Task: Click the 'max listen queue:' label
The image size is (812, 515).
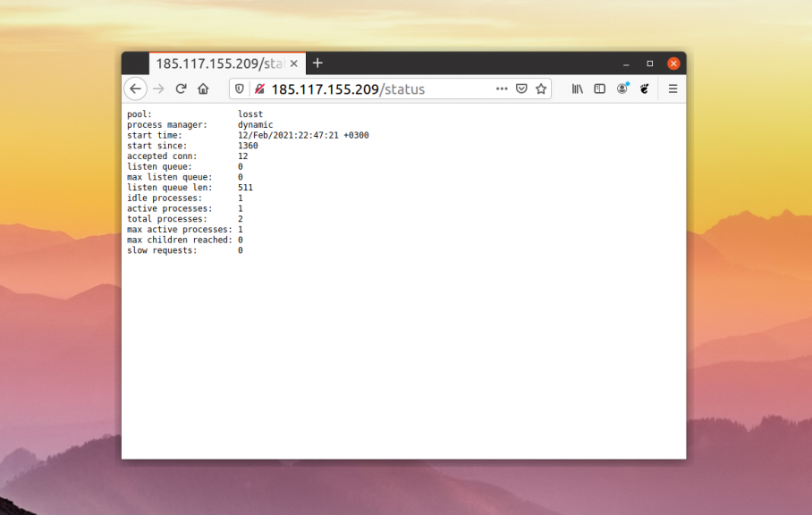Action: [169, 177]
